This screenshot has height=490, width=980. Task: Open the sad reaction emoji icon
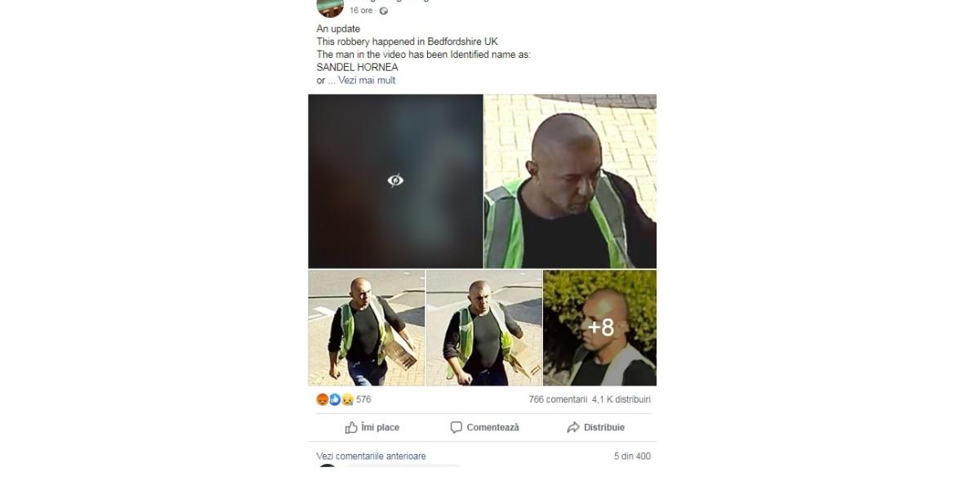click(347, 399)
